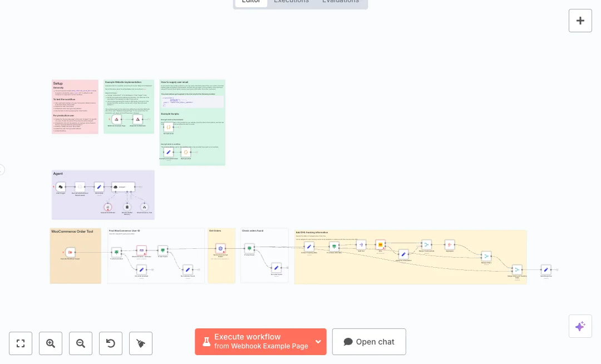
Task: Switch to the Executions tab
Action: [x=291, y=1]
